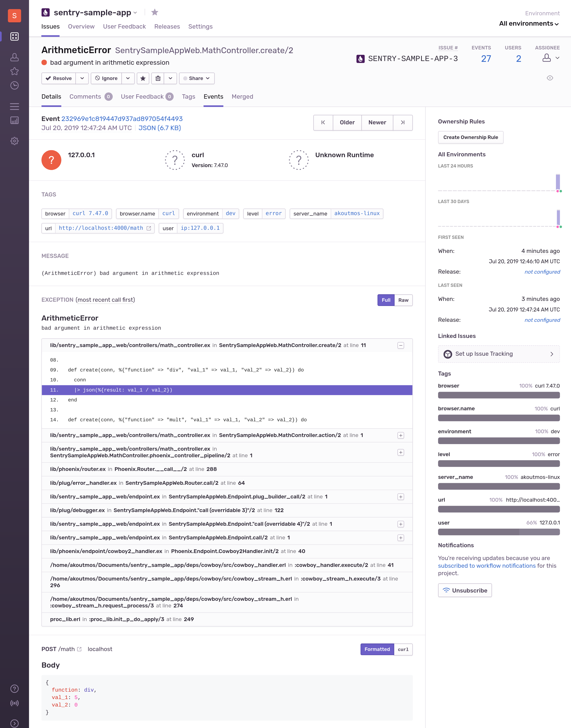Select curl request view

[x=403, y=649]
